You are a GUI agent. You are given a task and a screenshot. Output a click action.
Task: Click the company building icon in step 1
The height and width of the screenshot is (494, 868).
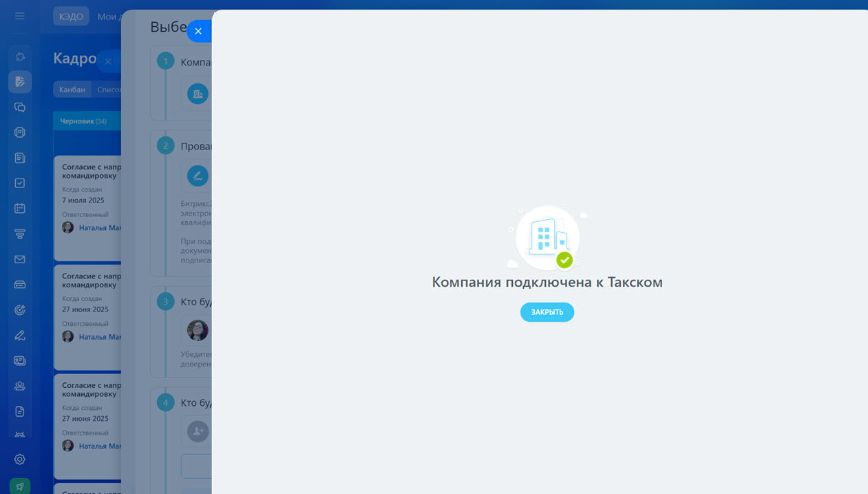coord(198,94)
